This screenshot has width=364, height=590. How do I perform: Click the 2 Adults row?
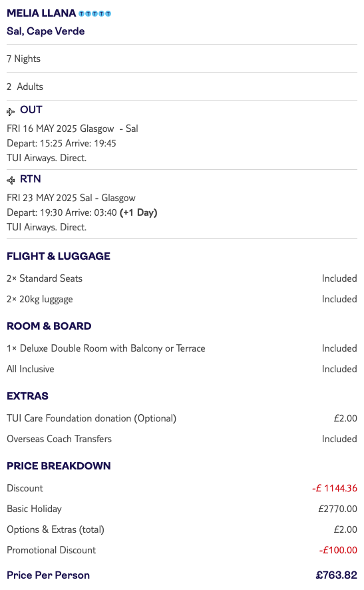pos(182,87)
